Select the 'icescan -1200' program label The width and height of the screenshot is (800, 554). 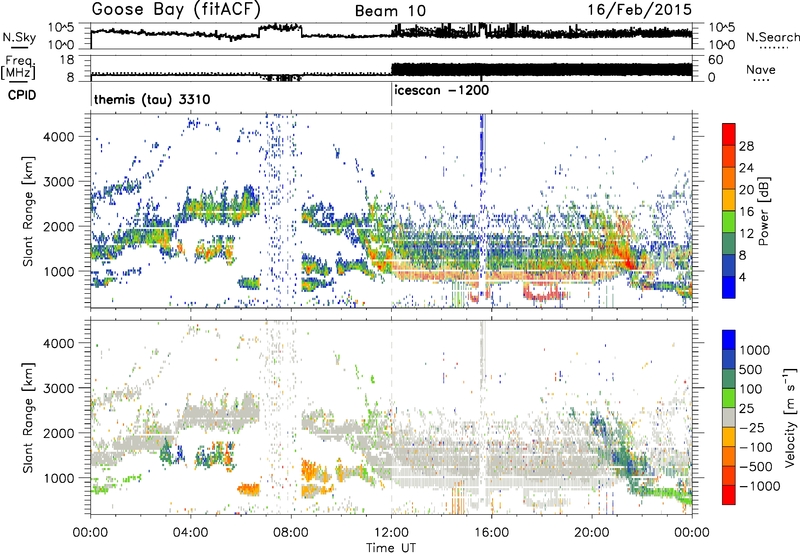click(442, 90)
